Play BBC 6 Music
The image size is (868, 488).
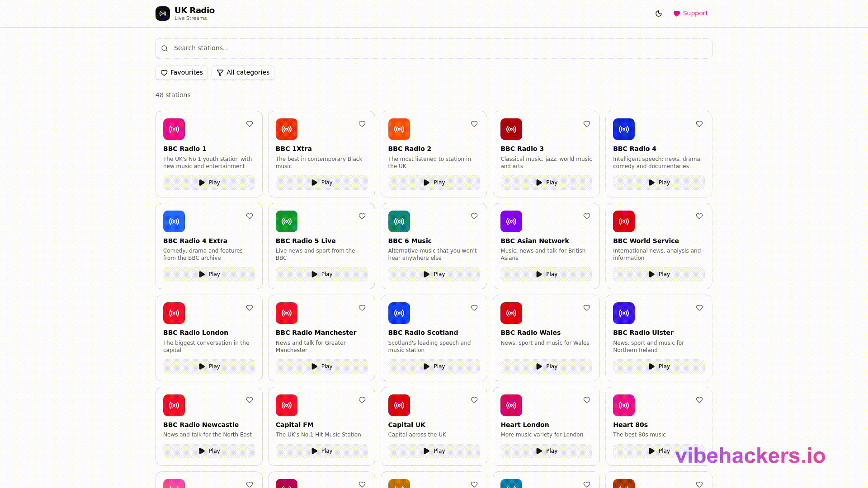pyautogui.click(x=434, y=274)
